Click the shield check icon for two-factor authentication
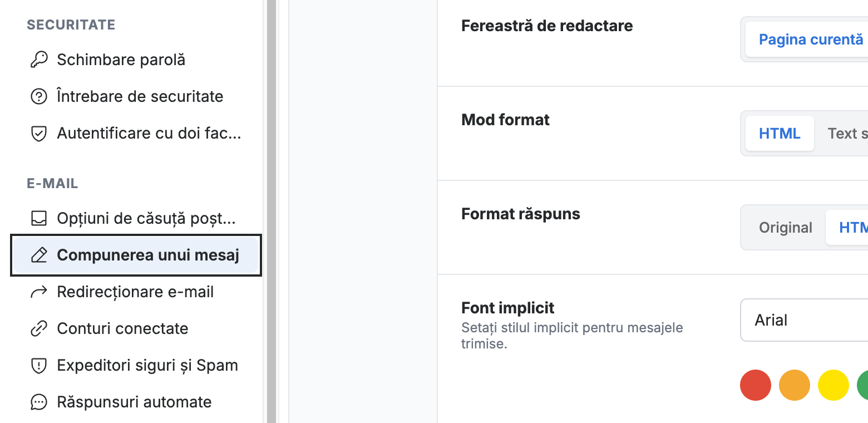 point(38,133)
